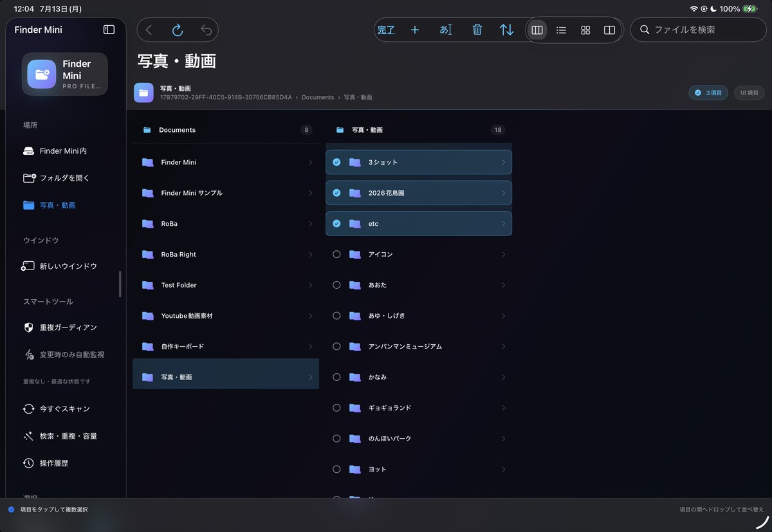Click the 重複ガーディアン shield icon
Image resolution: width=772 pixels, height=532 pixels.
(x=28, y=327)
